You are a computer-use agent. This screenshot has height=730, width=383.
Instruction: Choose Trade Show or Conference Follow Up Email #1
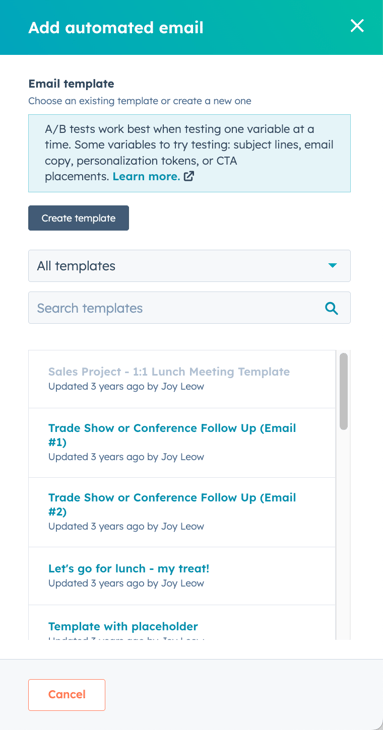click(182, 443)
